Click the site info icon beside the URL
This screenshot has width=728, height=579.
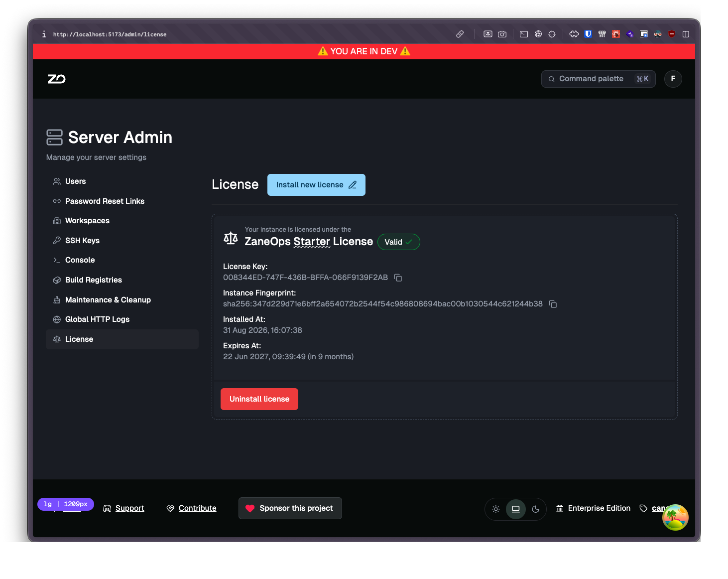point(44,34)
